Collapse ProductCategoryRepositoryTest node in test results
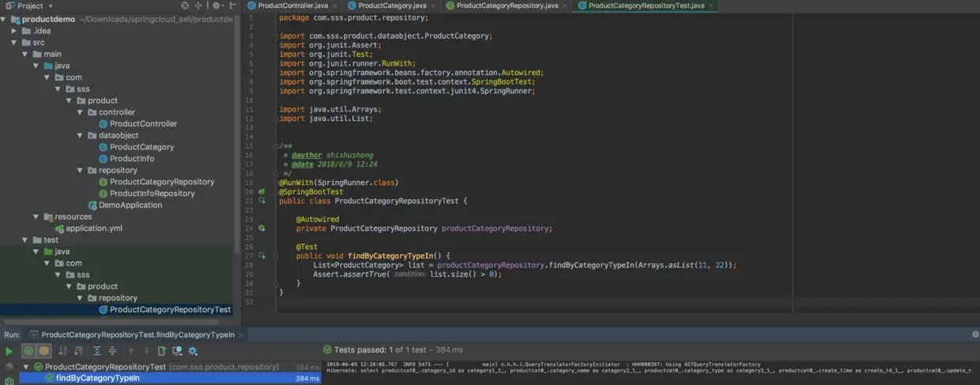This screenshot has width=980, height=385. [25, 367]
